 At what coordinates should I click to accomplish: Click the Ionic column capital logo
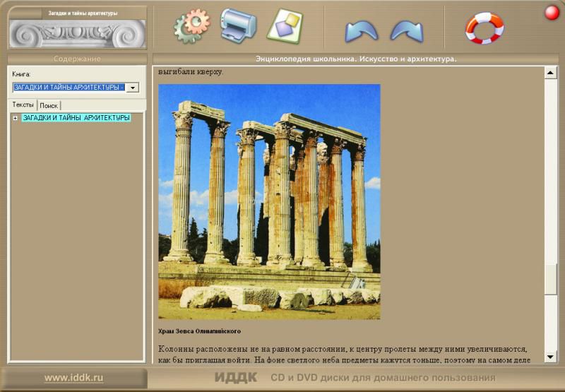pos(78,32)
